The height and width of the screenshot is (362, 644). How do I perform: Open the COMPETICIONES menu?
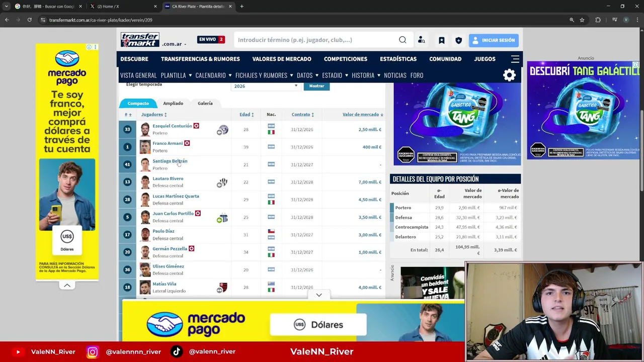(x=346, y=59)
